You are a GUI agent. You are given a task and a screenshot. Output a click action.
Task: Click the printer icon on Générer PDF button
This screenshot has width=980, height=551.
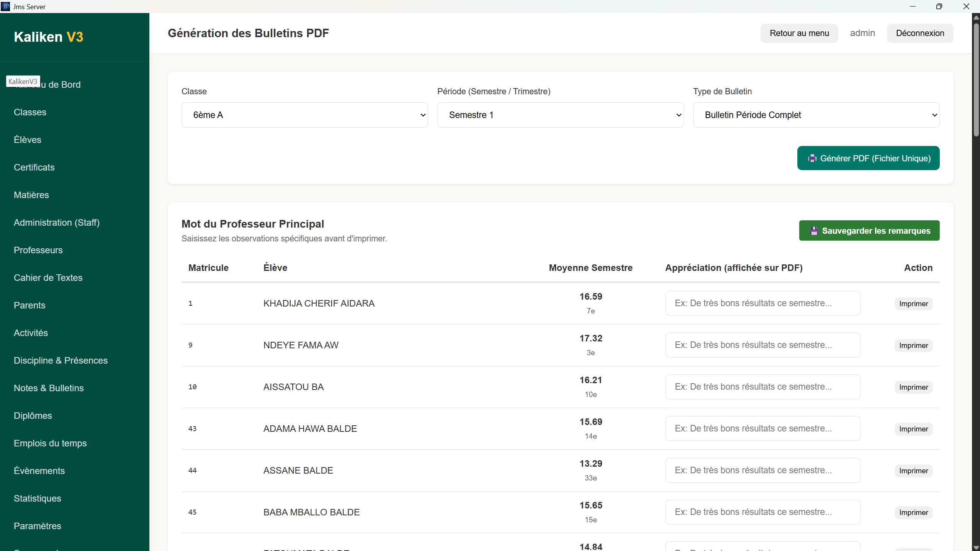[x=812, y=159]
